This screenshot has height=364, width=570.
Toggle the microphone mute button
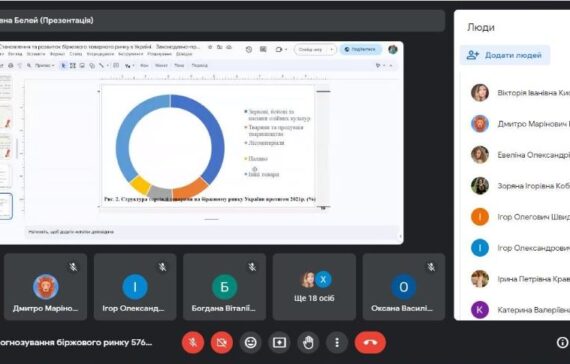(193, 343)
